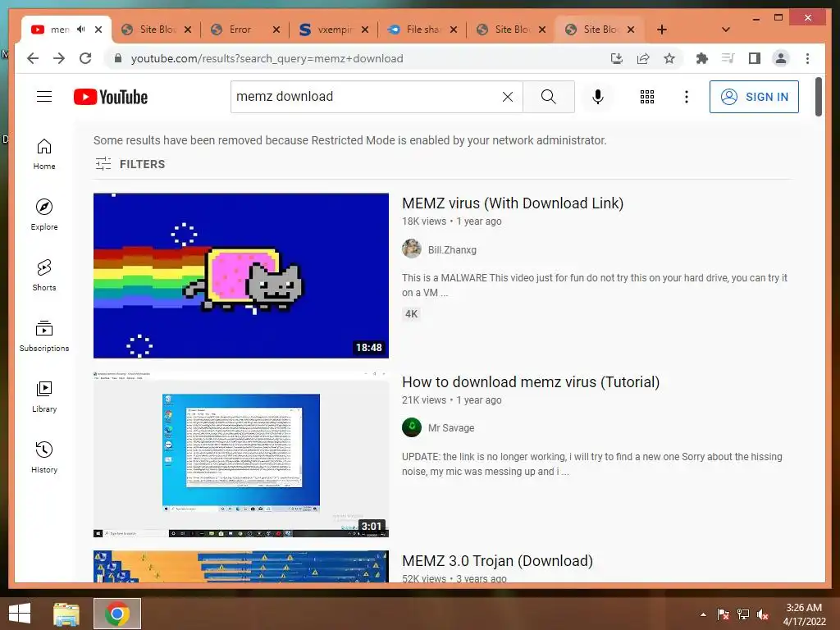
Task: Open Explore in the sidebar
Action: pyautogui.click(x=44, y=215)
